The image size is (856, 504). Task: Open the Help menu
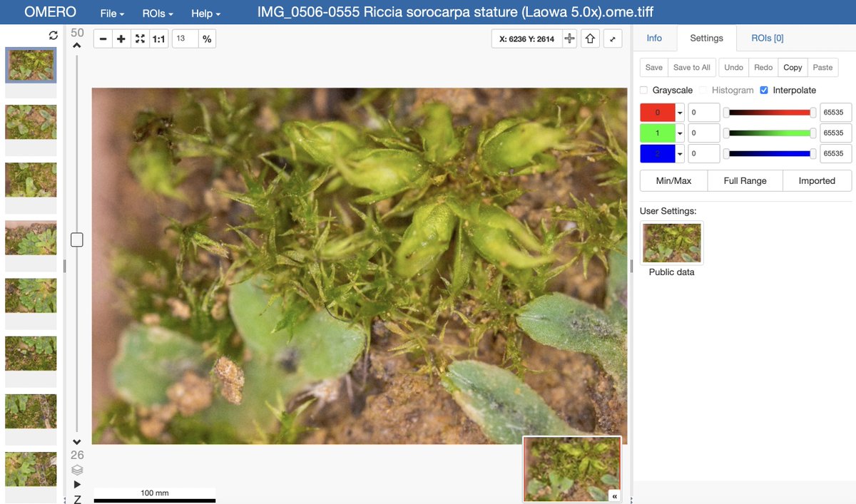point(205,14)
